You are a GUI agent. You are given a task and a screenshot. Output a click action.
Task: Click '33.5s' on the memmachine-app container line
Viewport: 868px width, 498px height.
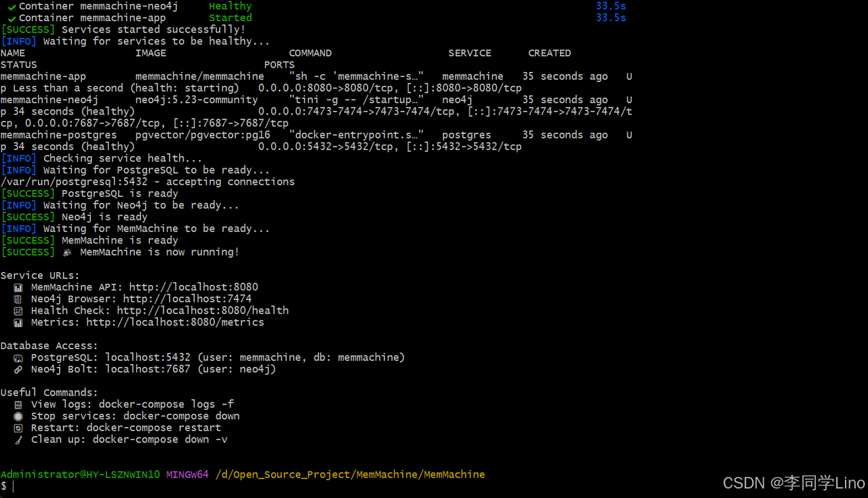tap(611, 18)
